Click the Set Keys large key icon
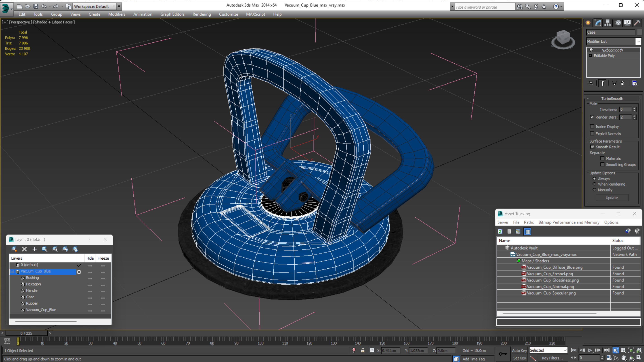The image size is (644, 362). 503,354
